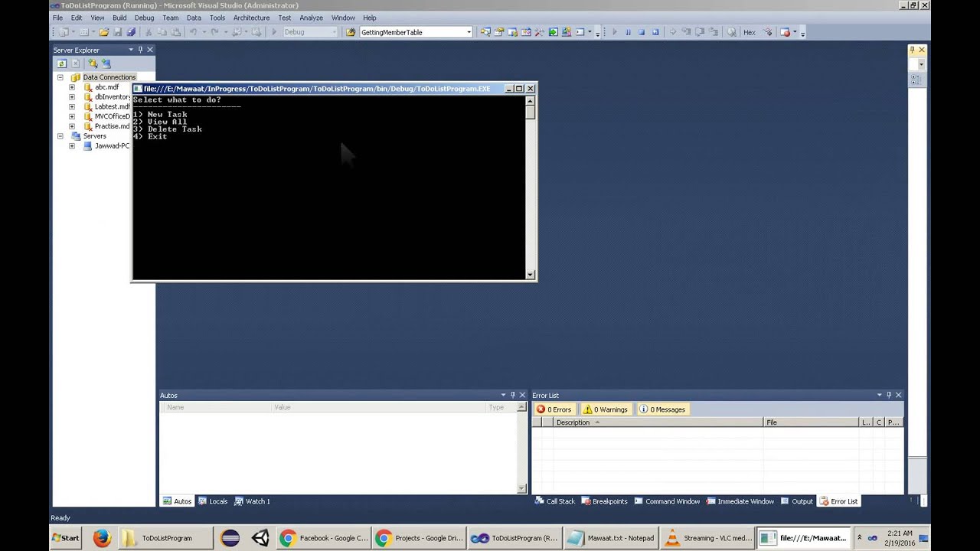Viewport: 980px width, 551px height.
Task: Collapse the Servers node
Action: coord(60,136)
